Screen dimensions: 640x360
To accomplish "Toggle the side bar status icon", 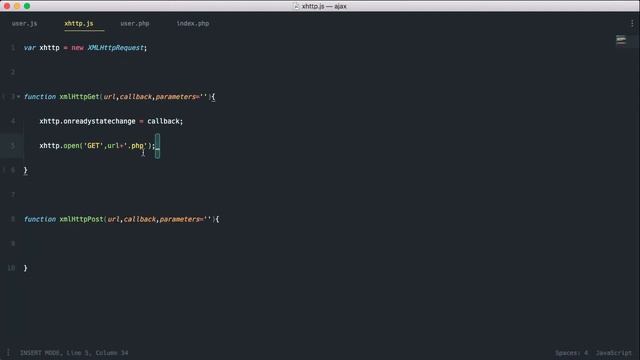I will click(x=8, y=353).
